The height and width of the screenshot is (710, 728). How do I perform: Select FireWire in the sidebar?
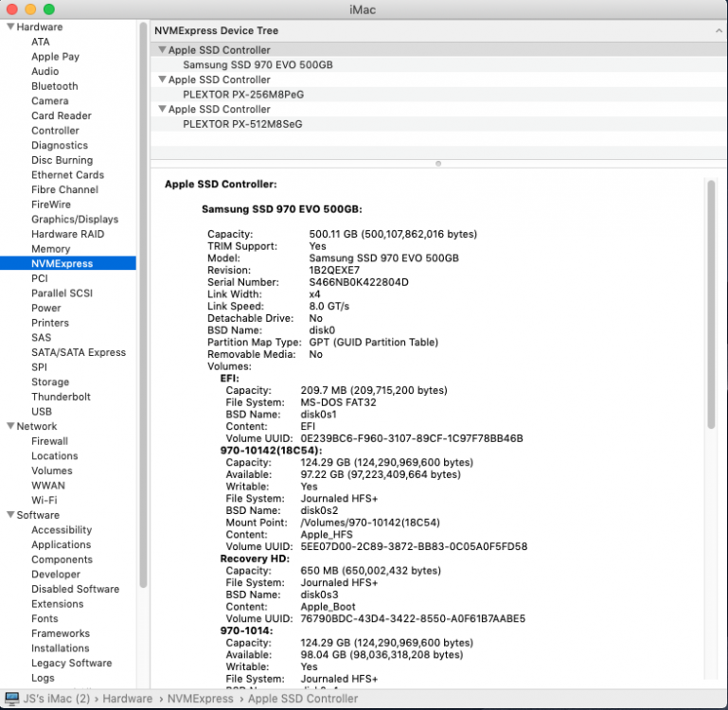click(51, 204)
